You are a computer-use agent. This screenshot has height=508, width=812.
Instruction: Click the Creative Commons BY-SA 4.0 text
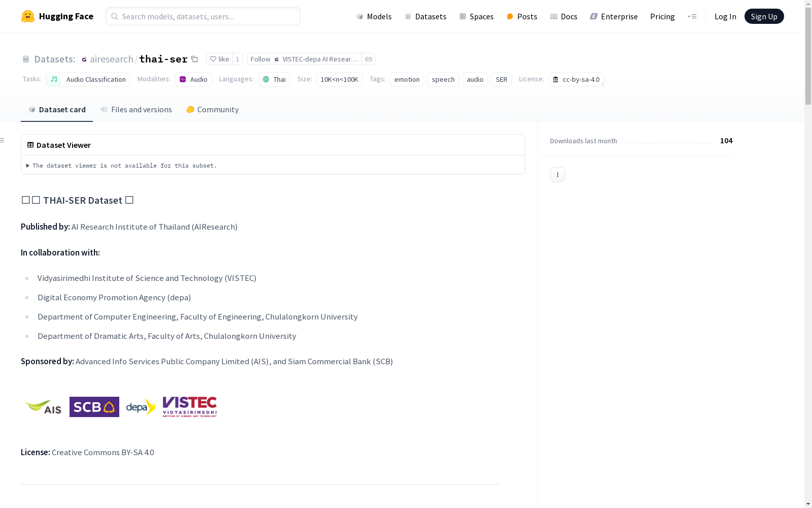tap(103, 453)
